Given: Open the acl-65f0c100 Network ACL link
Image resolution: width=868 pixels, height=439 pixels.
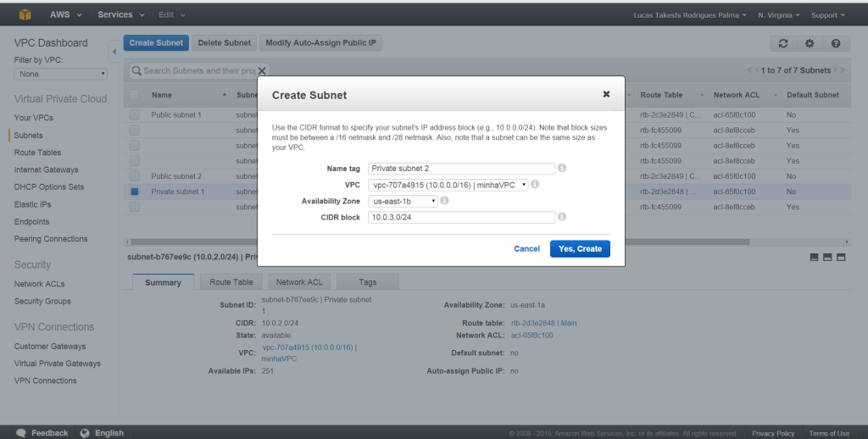Looking at the screenshot, I should point(532,336).
